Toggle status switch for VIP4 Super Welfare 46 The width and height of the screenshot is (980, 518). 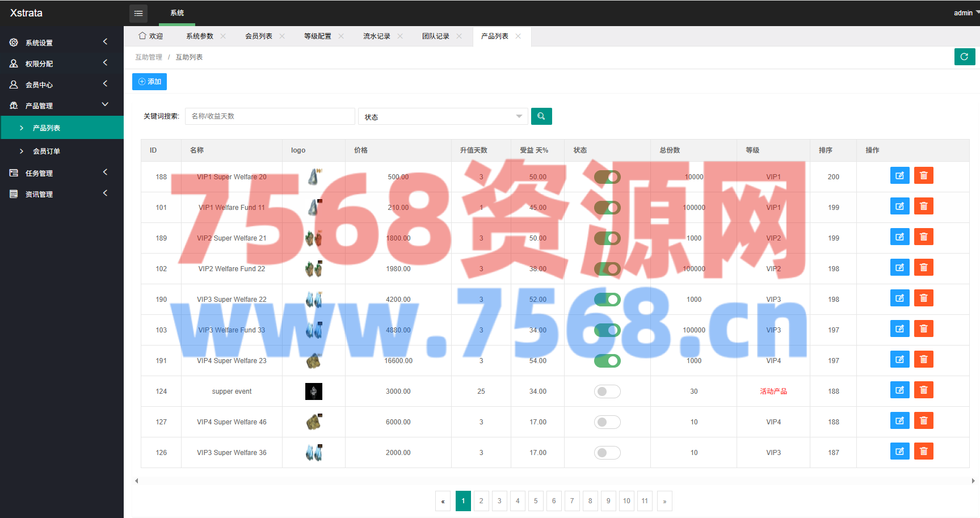pos(607,422)
